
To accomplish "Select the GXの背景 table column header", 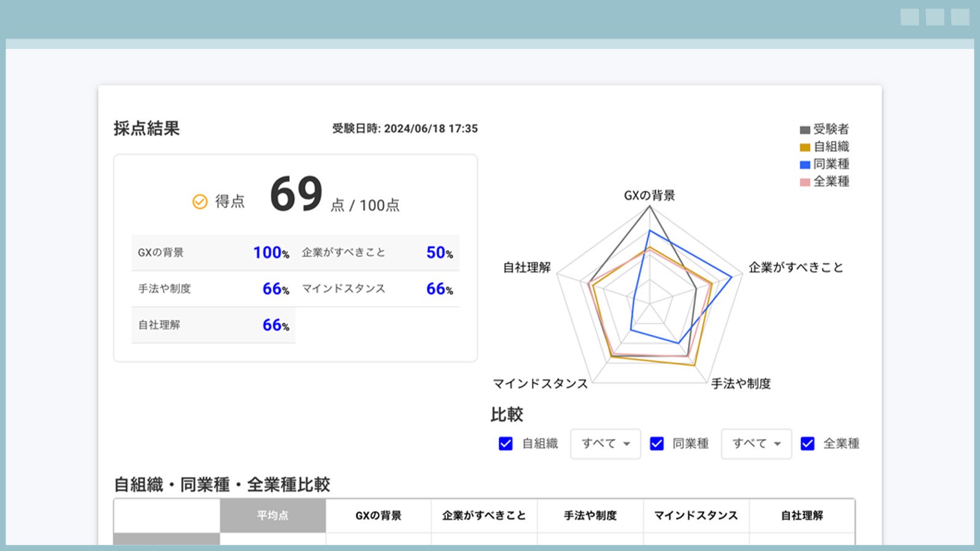I will point(379,515).
